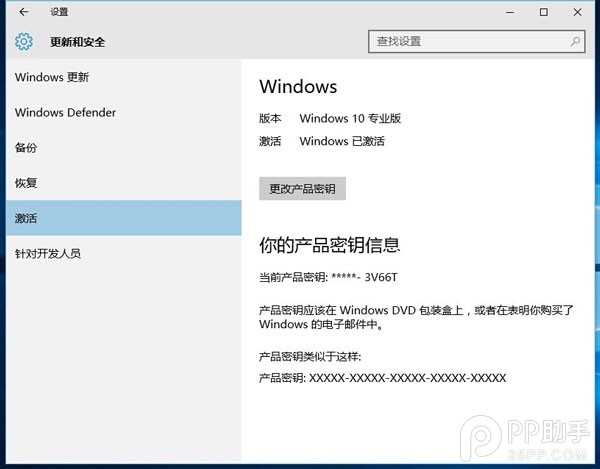Click the search magnifier icon

click(575, 41)
